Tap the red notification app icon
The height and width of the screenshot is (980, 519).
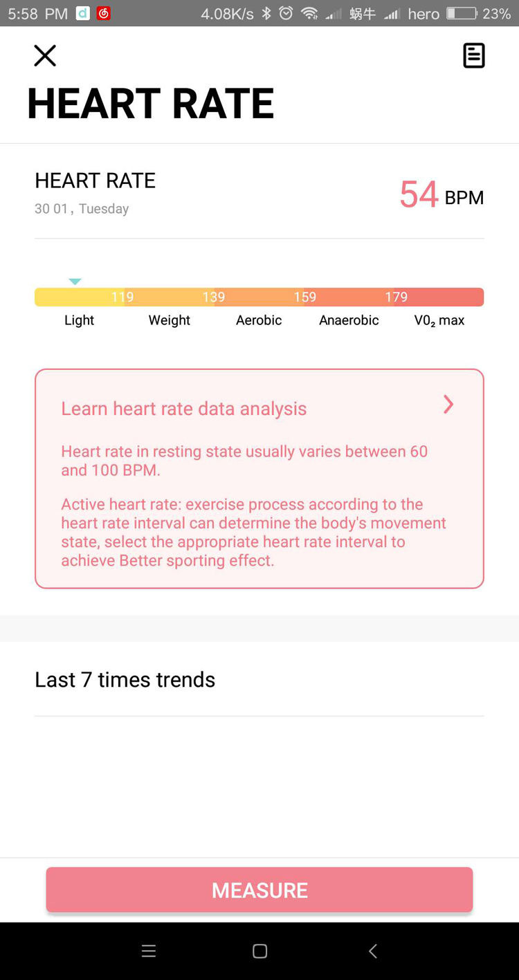click(x=104, y=13)
